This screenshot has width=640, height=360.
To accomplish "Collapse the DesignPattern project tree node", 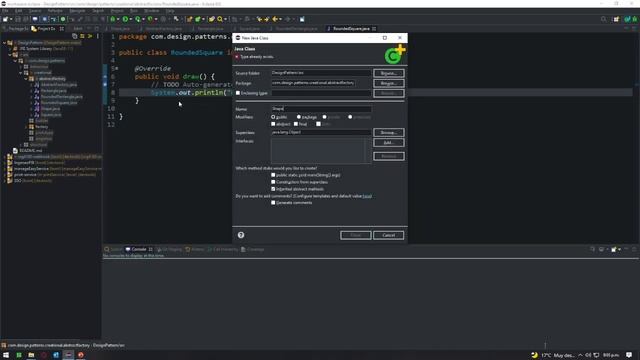I will (4, 42).
